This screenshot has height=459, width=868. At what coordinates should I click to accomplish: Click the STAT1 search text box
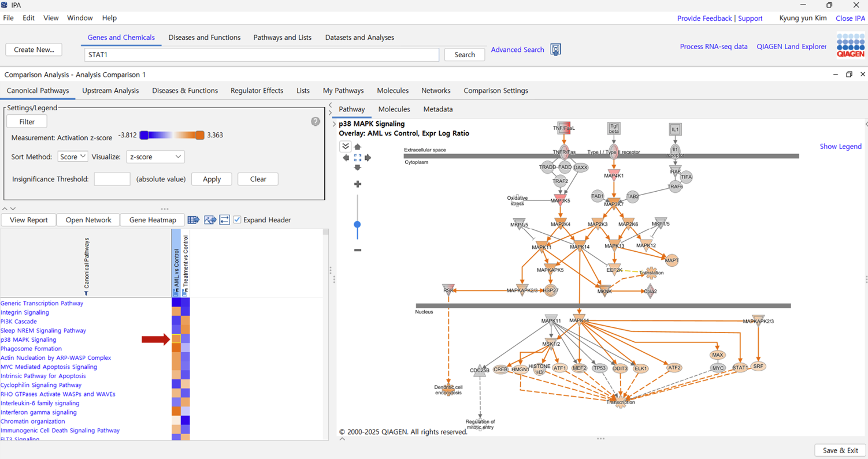tap(262, 55)
